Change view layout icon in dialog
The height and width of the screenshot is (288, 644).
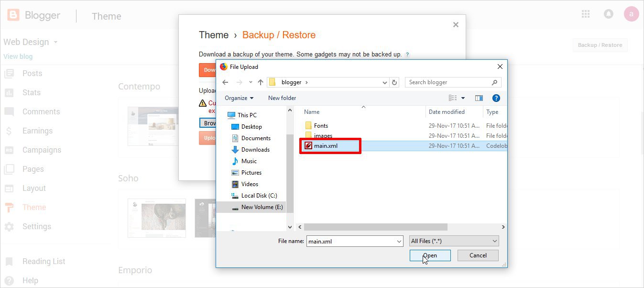pos(453,98)
